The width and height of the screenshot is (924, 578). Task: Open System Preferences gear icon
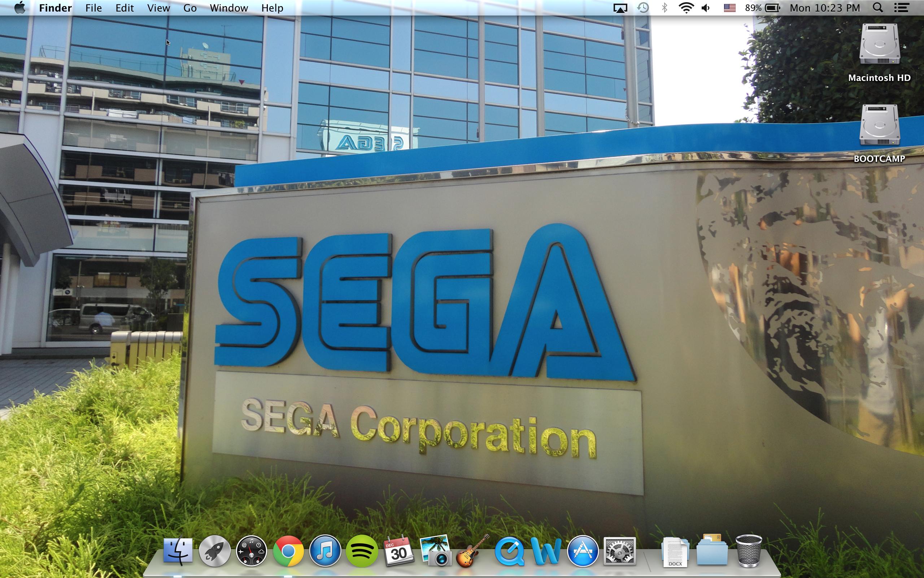(619, 551)
